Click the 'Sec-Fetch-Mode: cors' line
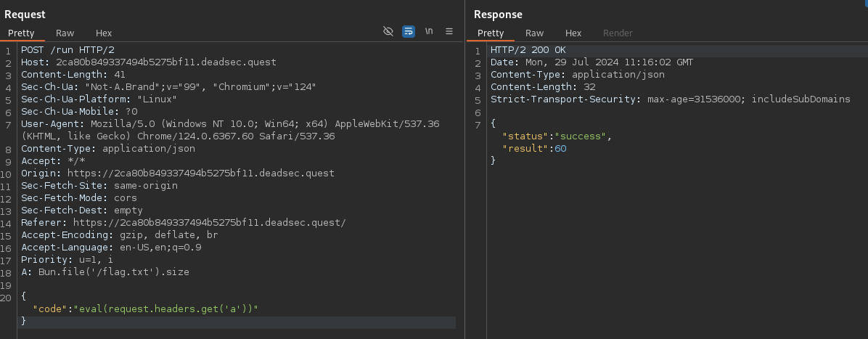The width and height of the screenshot is (868, 339). click(78, 197)
